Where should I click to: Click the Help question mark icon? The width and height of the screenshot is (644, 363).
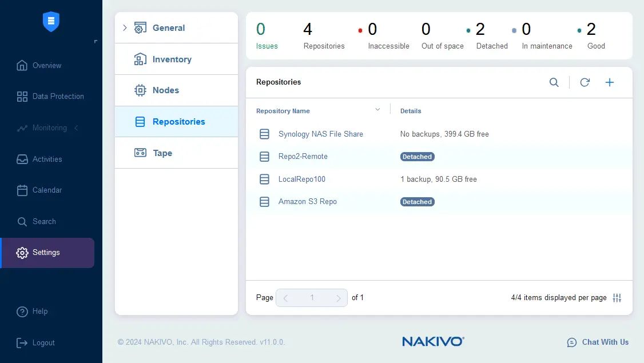coord(22,312)
